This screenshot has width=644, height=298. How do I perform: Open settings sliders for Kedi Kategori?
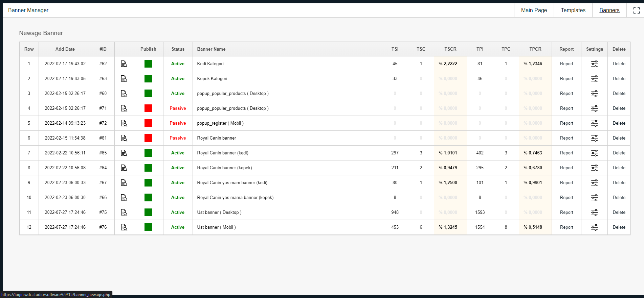595,64
